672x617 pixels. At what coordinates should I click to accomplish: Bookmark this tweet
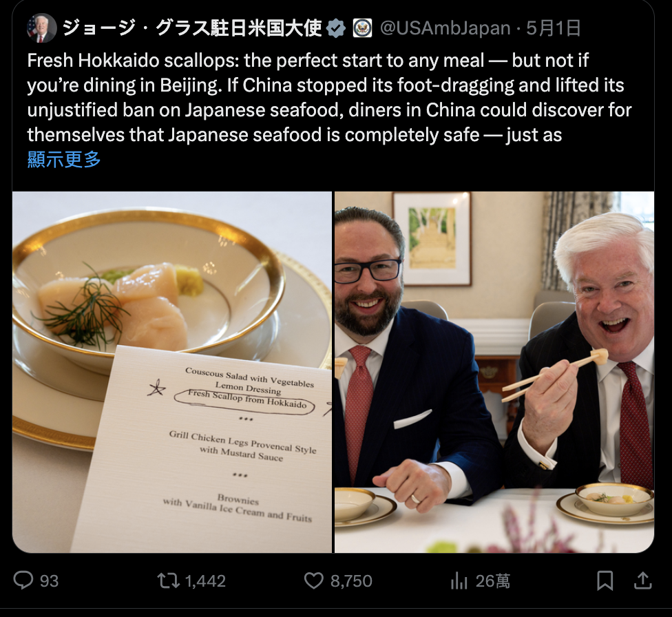[x=605, y=581]
